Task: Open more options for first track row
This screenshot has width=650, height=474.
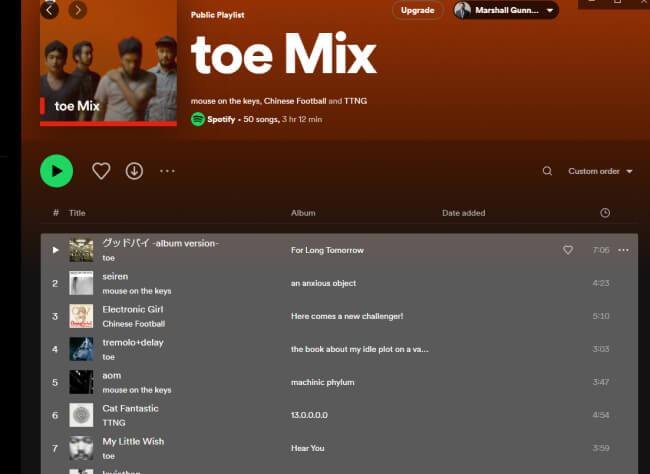Action: tap(623, 250)
